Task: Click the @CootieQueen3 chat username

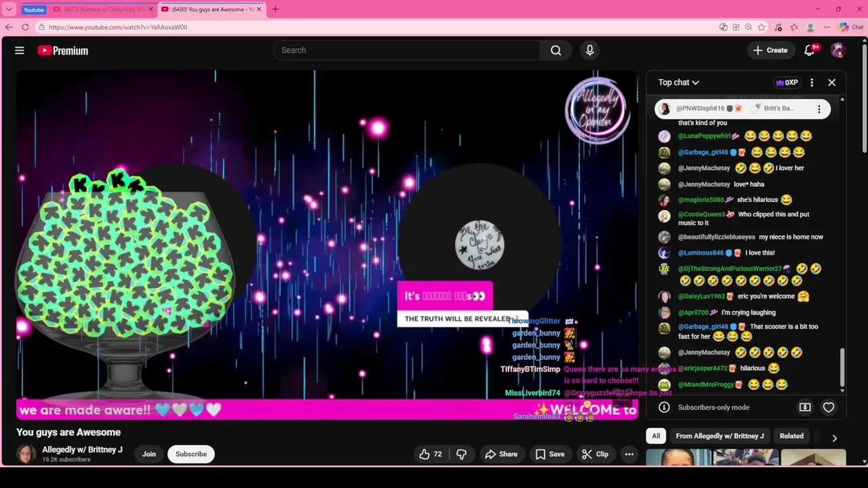Action: point(701,214)
